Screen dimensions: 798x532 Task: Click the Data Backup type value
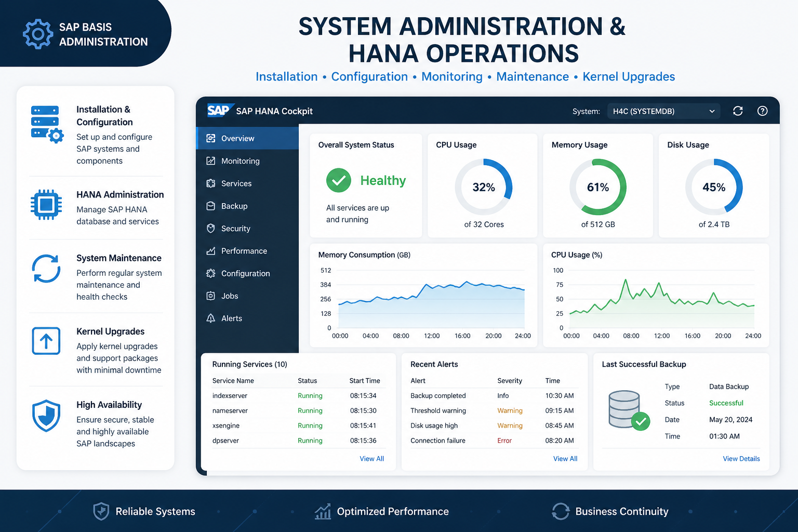(729, 387)
